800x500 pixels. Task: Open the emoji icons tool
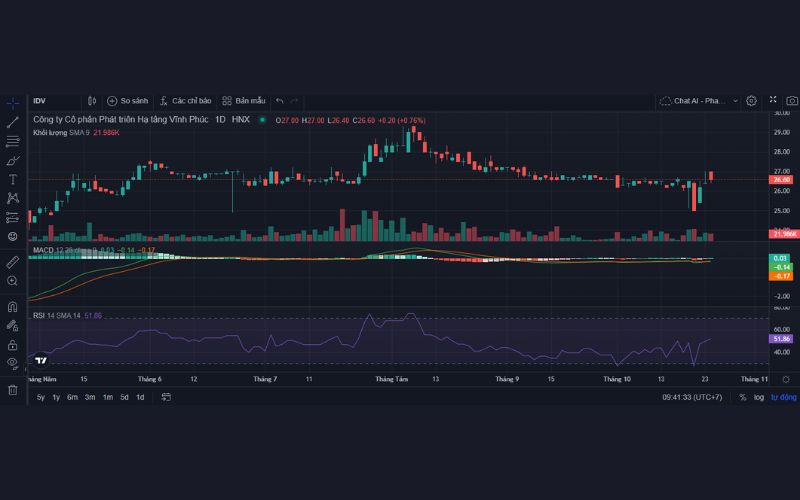(x=13, y=236)
